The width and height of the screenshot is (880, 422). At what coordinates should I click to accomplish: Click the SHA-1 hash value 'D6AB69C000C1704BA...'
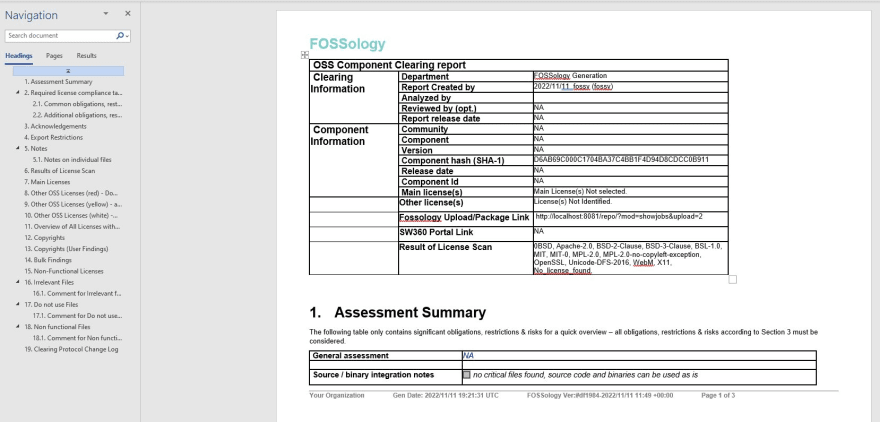click(621, 159)
